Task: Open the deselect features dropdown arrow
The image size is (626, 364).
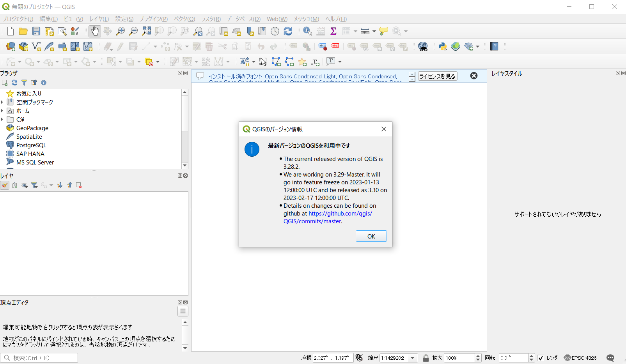Action: point(158,62)
